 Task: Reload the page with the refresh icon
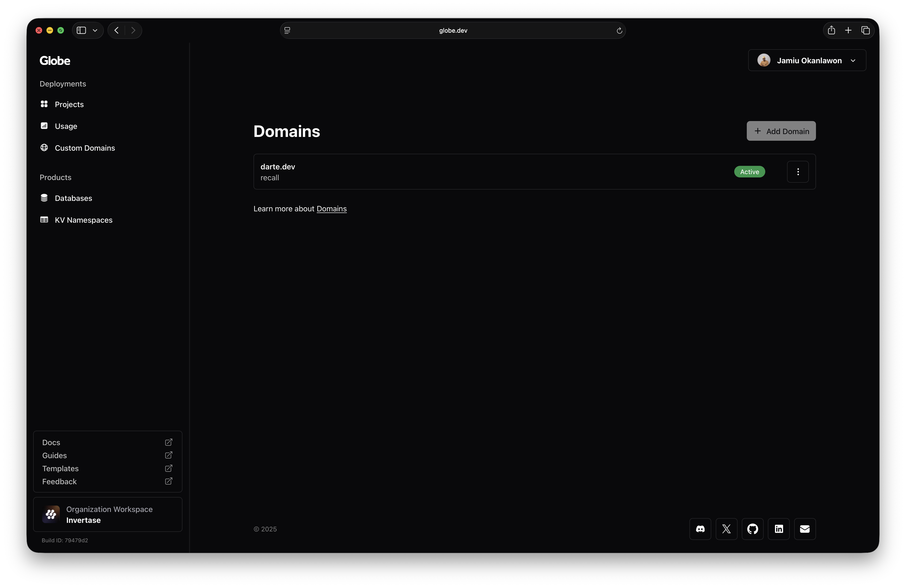tap(619, 31)
